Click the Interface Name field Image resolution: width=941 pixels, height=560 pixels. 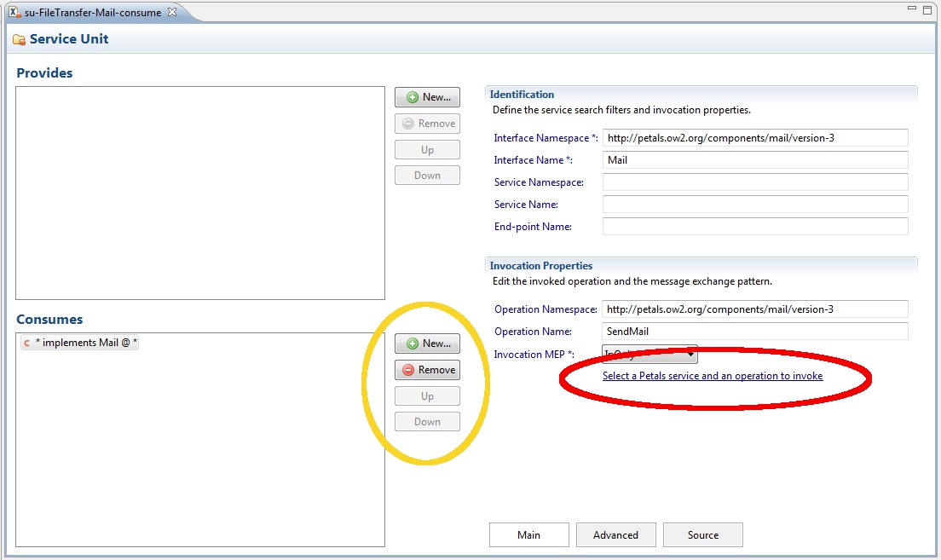(x=754, y=160)
